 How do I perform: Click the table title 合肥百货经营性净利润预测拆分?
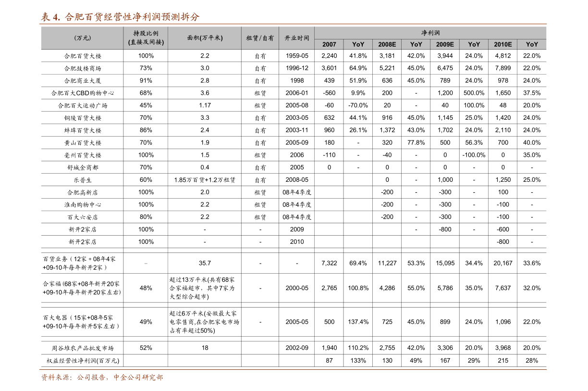pyautogui.click(x=132, y=17)
